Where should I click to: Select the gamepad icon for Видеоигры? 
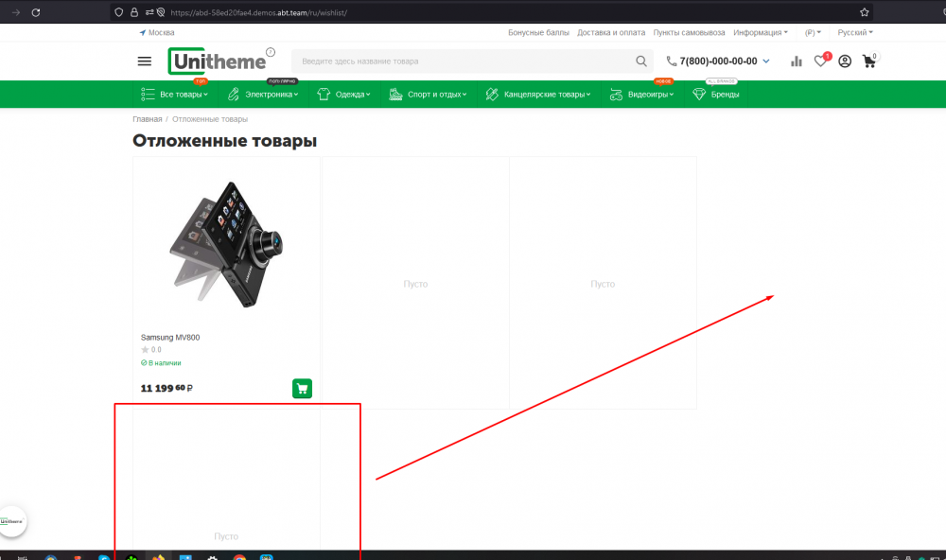[616, 94]
